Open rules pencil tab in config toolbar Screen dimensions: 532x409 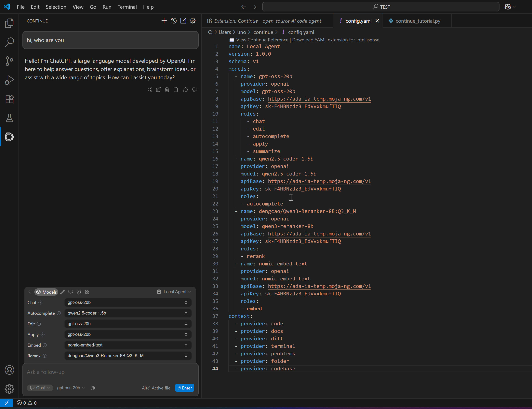pos(62,292)
